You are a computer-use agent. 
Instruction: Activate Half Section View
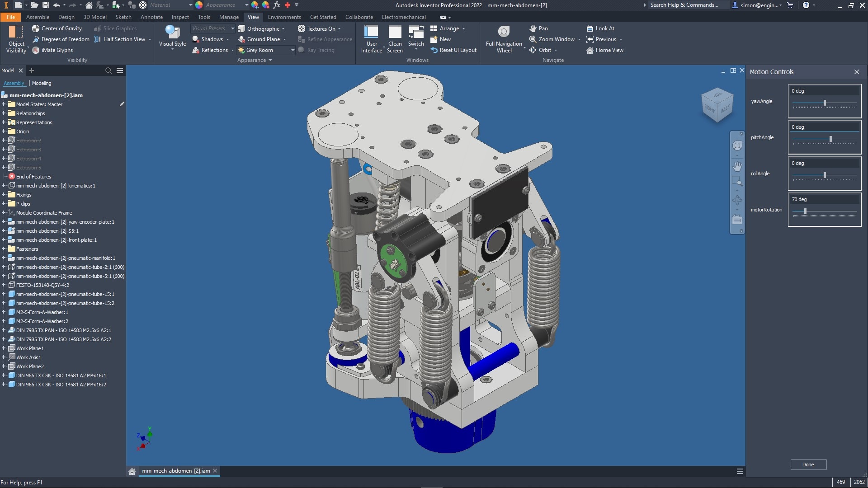[120, 39]
